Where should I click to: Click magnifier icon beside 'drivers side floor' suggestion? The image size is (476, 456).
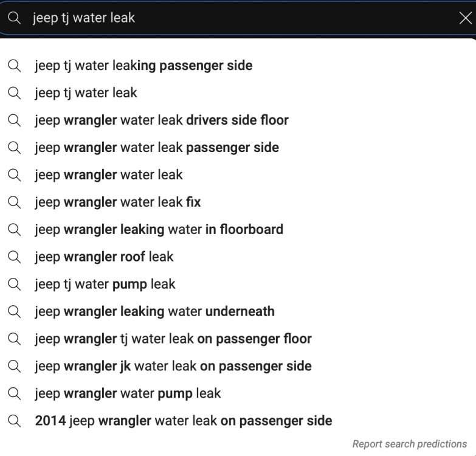tap(14, 120)
